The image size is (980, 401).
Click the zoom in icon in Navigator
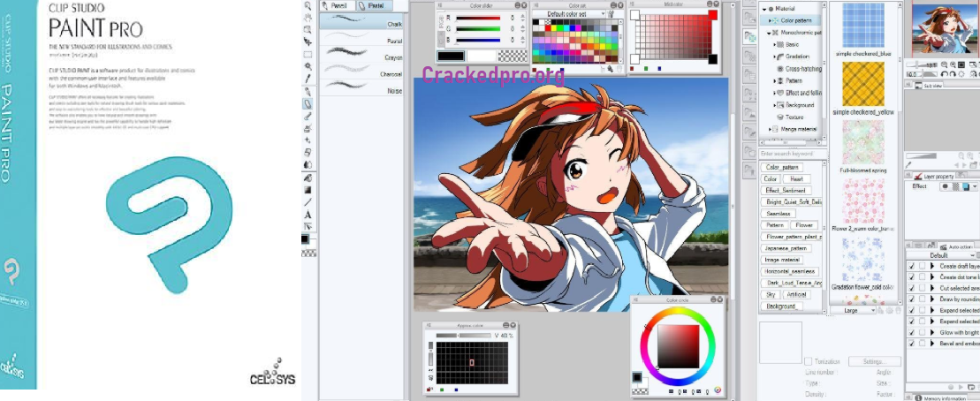pos(953,65)
